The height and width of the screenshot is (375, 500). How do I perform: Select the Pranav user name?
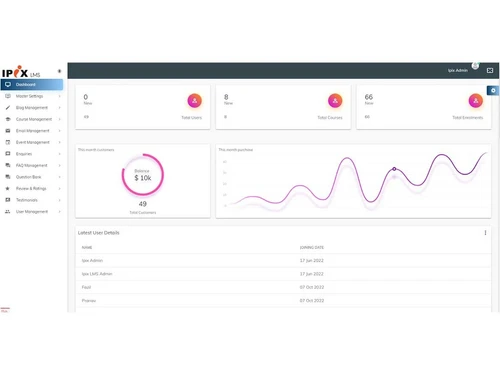coord(89,300)
